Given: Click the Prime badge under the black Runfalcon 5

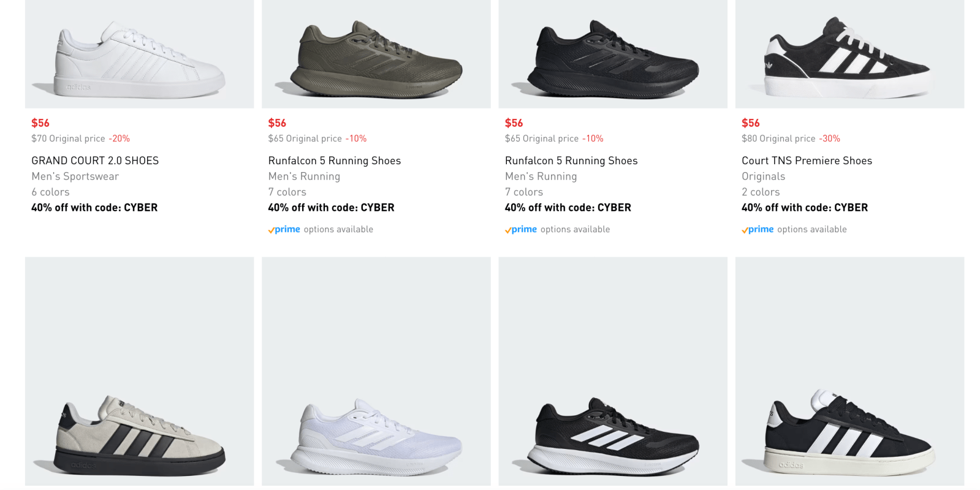Looking at the screenshot, I should click(x=521, y=229).
